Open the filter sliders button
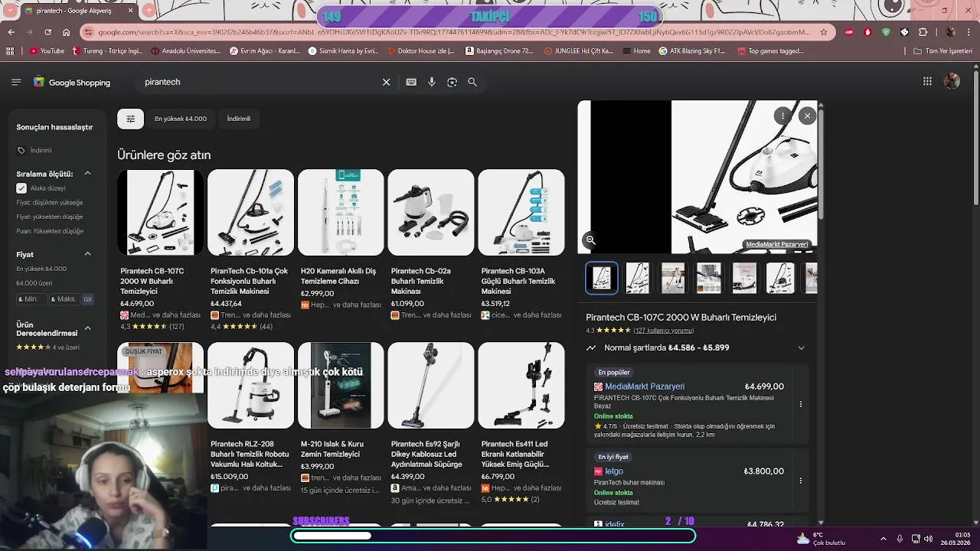Image resolution: width=980 pixels, height=551 pixels. click(130, 119)
